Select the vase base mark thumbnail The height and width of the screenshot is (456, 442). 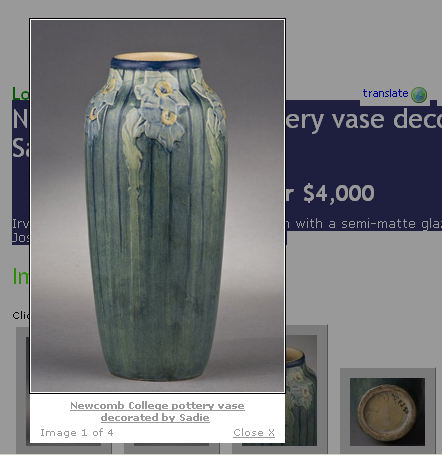pos(388,411)
